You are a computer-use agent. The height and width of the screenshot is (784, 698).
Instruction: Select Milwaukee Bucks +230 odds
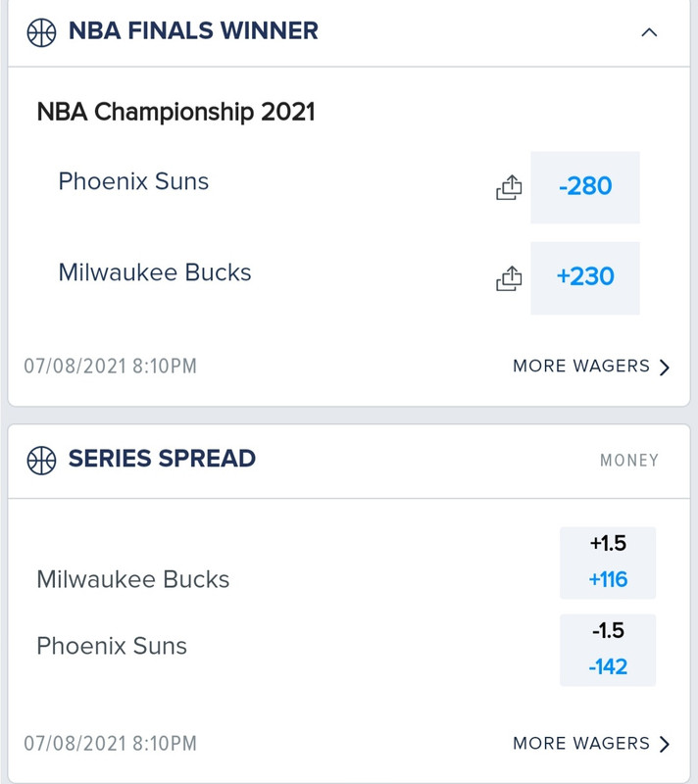pos(585,278)
